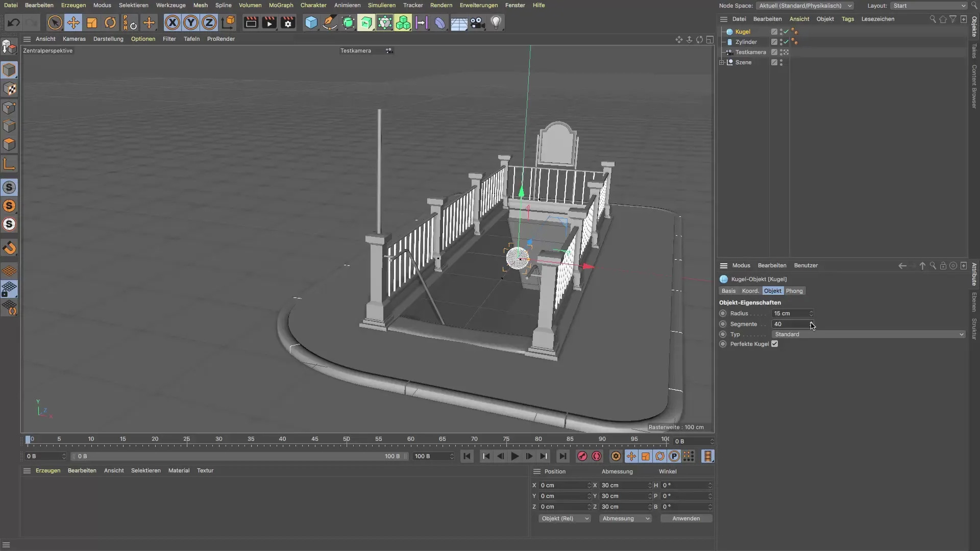
Task: Add a Floor environment object
Action: point(459,23)
